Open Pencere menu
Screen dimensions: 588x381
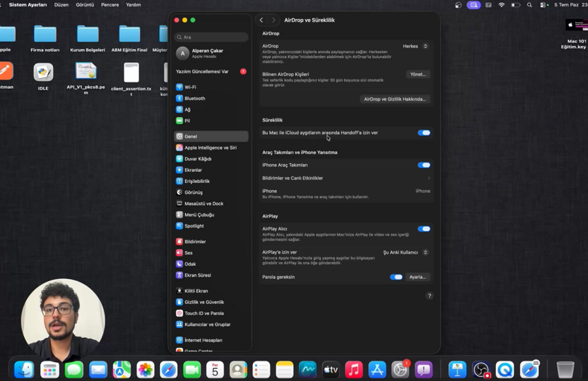pos(110,5)
